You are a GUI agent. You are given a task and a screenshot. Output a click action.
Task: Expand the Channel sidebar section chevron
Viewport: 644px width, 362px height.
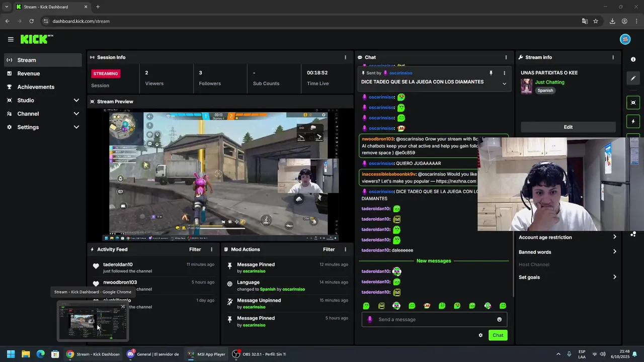[x=76, y=114]
